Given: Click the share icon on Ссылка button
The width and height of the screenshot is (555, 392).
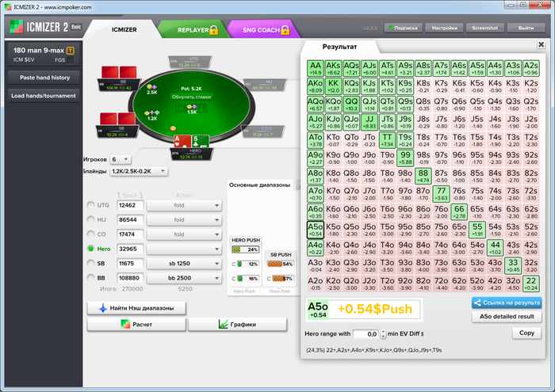Looking at the screenshot, I should click(x=477, y=303).
